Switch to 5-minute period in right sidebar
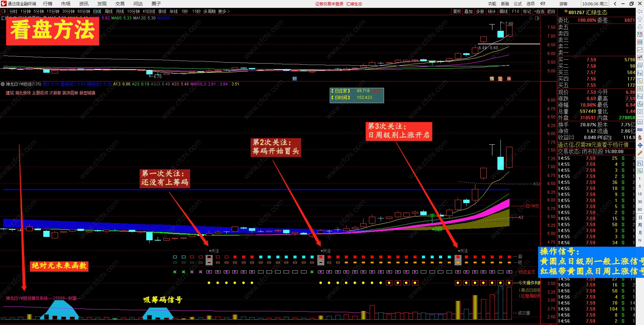644x325 pixels. point(640,186)
